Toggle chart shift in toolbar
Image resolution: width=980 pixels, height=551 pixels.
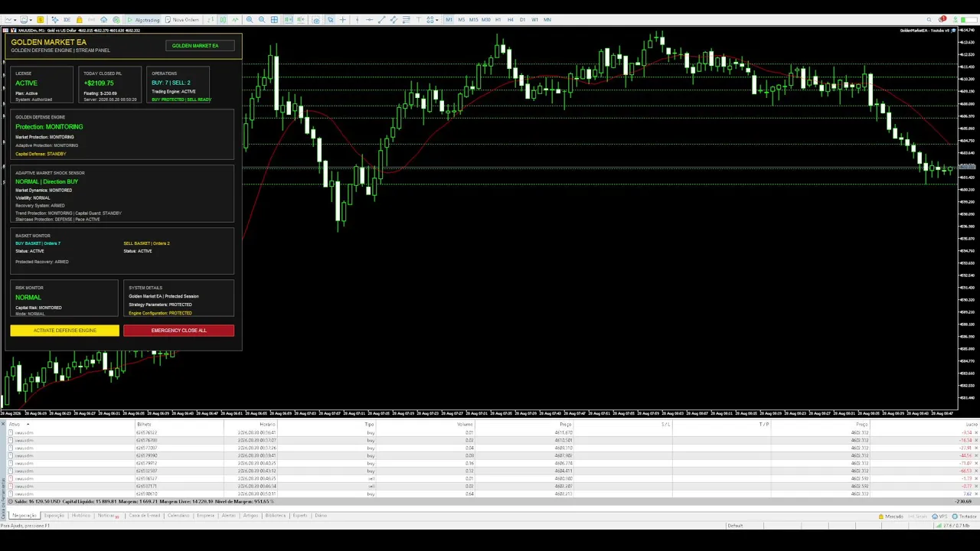[x=301, y=20]
